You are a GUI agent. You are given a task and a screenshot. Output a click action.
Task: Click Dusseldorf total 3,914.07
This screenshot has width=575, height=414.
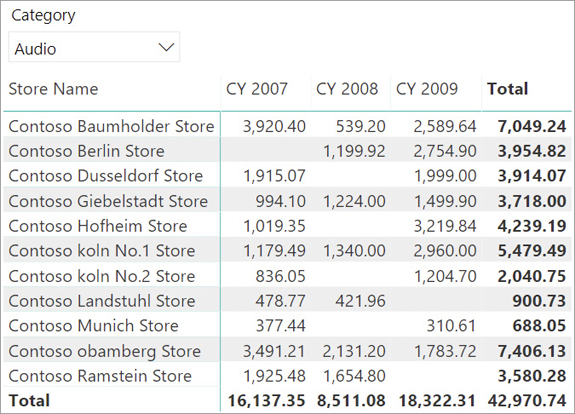pyautogui.click(x=532, y=176)
